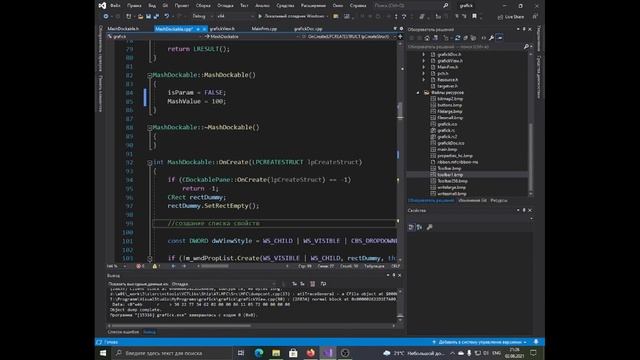This screenshot has width=640, height=360.
Task: Click the Undo toolbar icon
Action: coord(167,16)
